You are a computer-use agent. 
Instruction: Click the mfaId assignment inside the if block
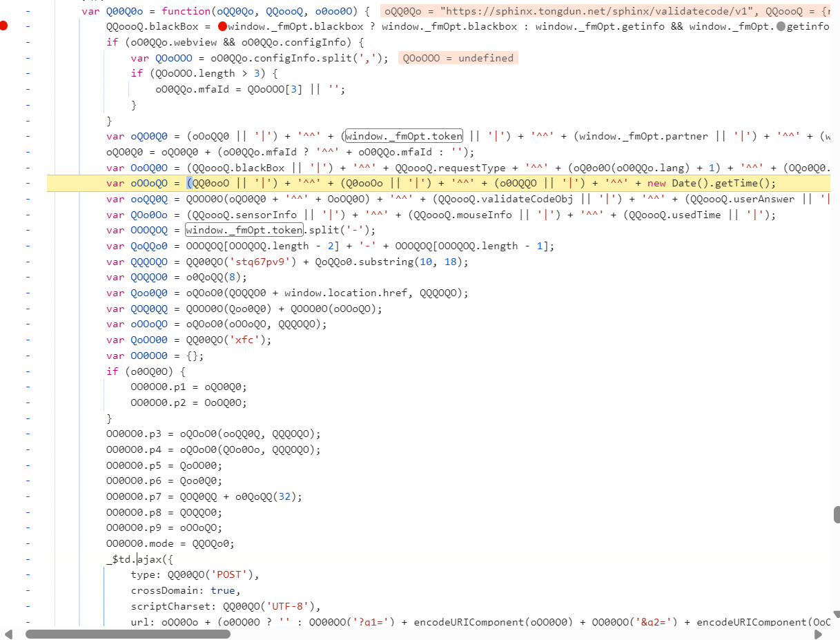pos(250,89)
